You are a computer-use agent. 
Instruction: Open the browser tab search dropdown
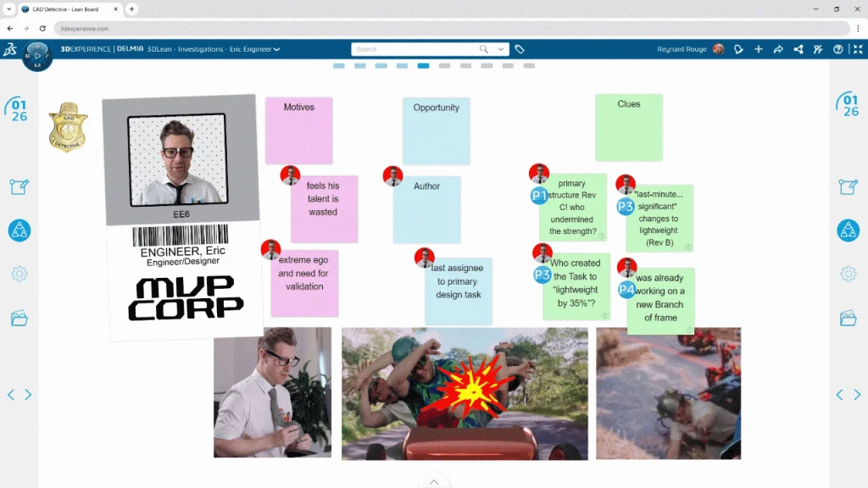click(8, 8)
